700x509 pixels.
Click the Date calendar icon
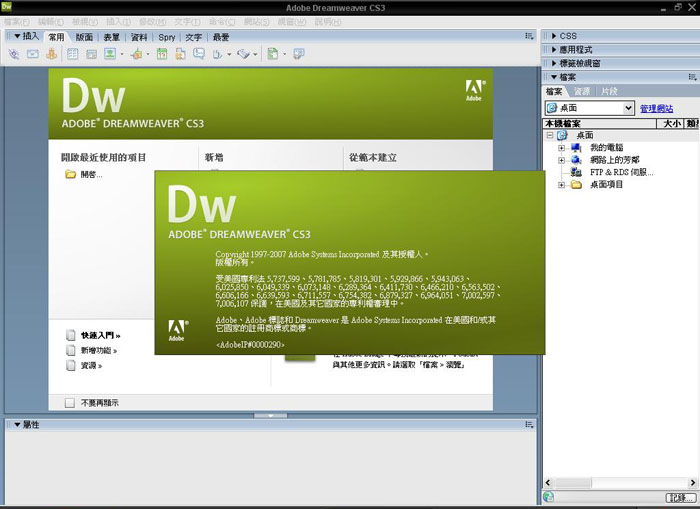[162, 54]
